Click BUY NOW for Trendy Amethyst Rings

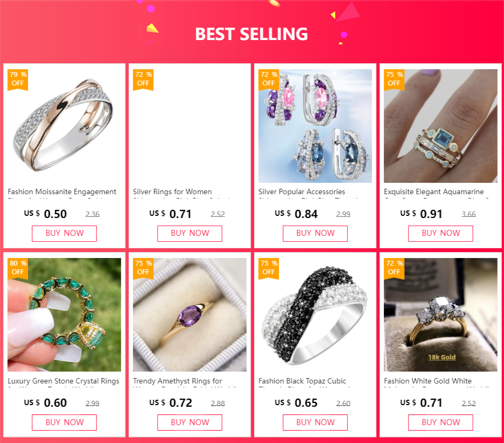point(190,422)
